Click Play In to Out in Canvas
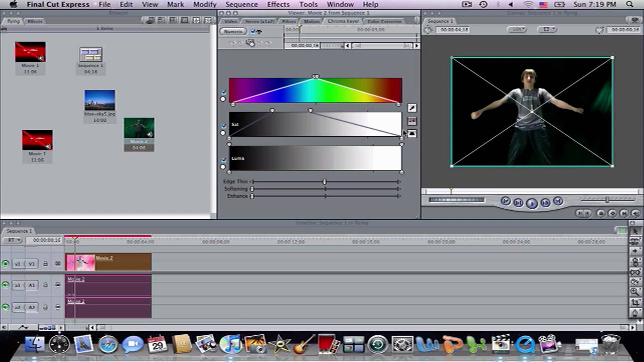Image resolution: width=644 pixels, height=362 pixels. [x=518, y=202]
